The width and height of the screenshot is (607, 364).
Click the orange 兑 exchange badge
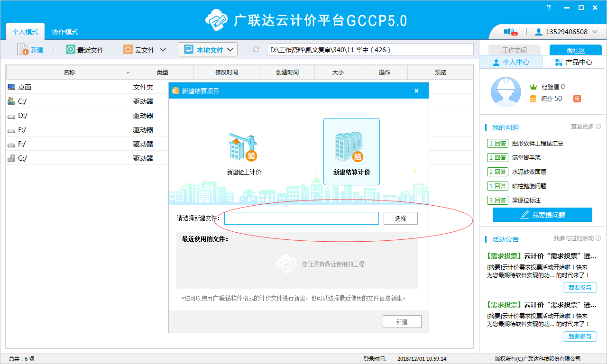point(577,99)
